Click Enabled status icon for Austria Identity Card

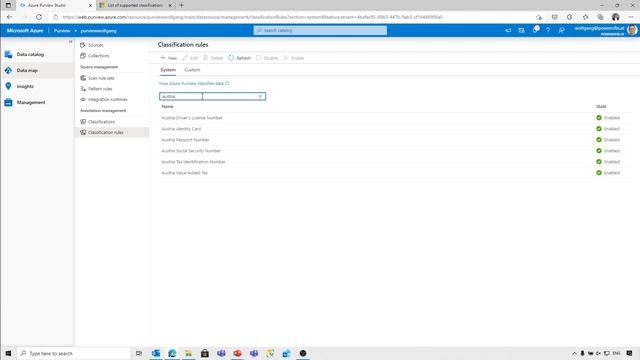click(599, 129)
